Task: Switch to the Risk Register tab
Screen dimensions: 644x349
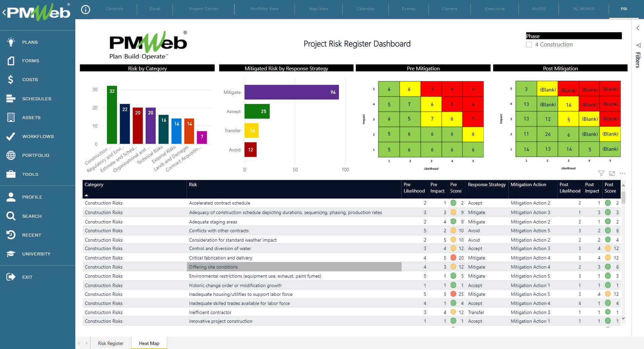Action: click(111, 343)
